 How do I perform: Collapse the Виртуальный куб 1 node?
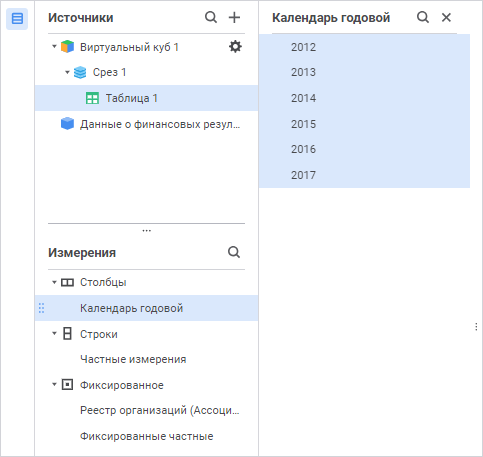[x=54, y=46]
